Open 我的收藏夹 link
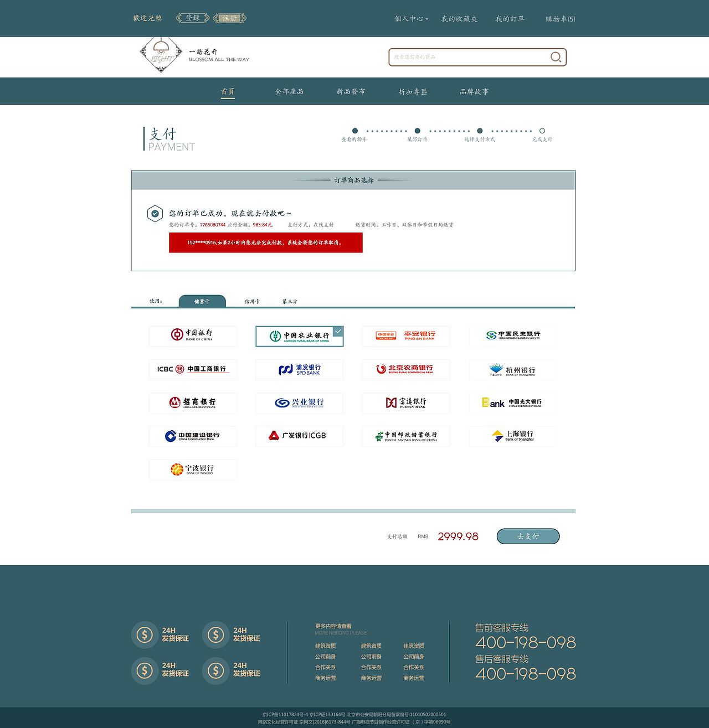 tap(459, 19)
